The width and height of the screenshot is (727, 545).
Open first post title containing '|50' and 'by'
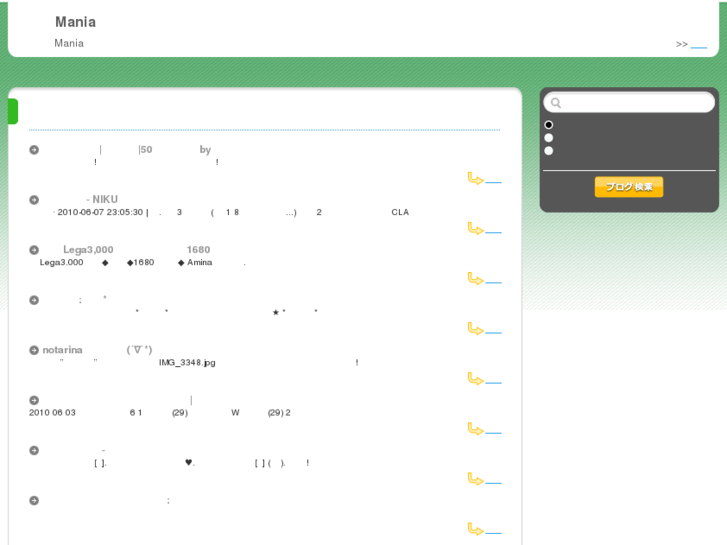pyautogui.click(x=127, y=149)
